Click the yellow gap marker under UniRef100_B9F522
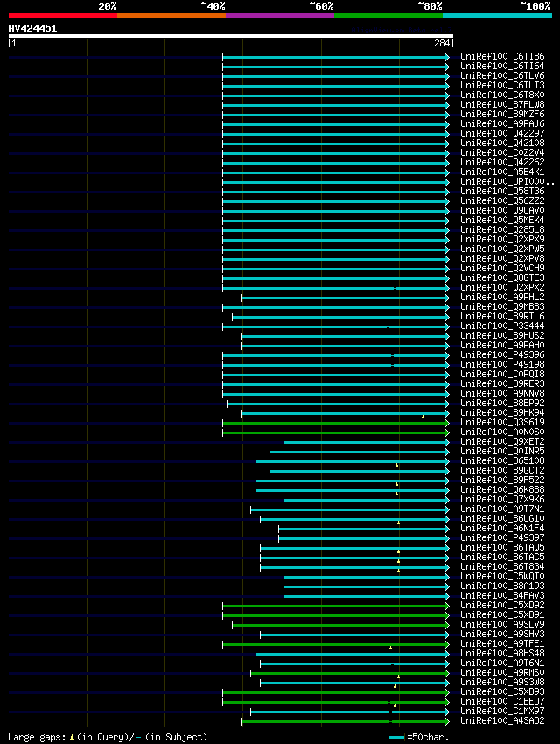This screenshot has width=560, height=744. click(397, 484)
